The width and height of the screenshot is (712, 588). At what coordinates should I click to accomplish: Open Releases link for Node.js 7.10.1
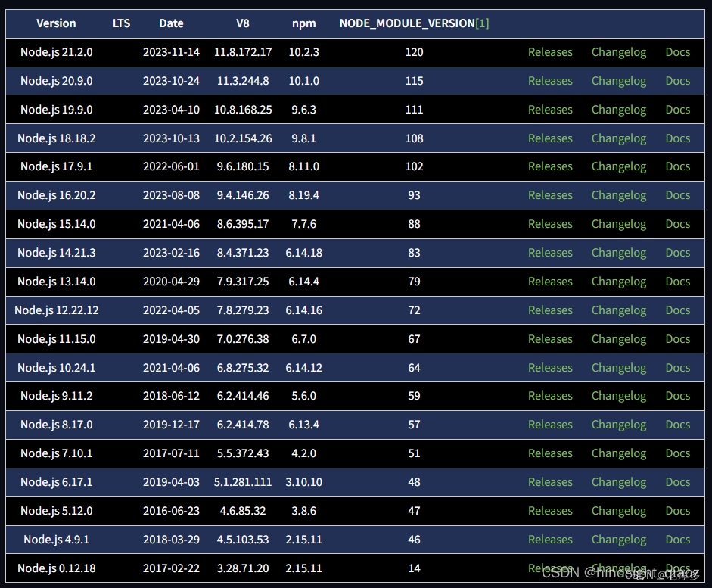click(x=550, y=453)
